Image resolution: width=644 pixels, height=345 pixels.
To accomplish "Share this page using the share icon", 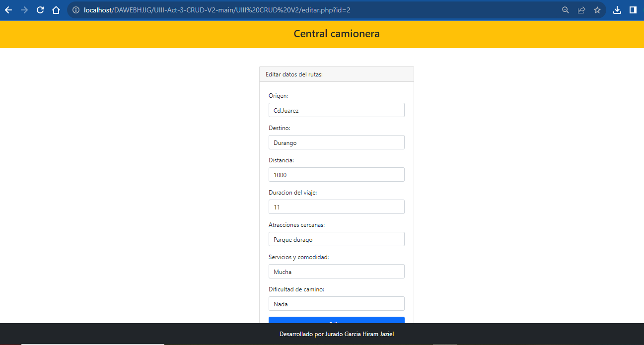I will 581,9.
